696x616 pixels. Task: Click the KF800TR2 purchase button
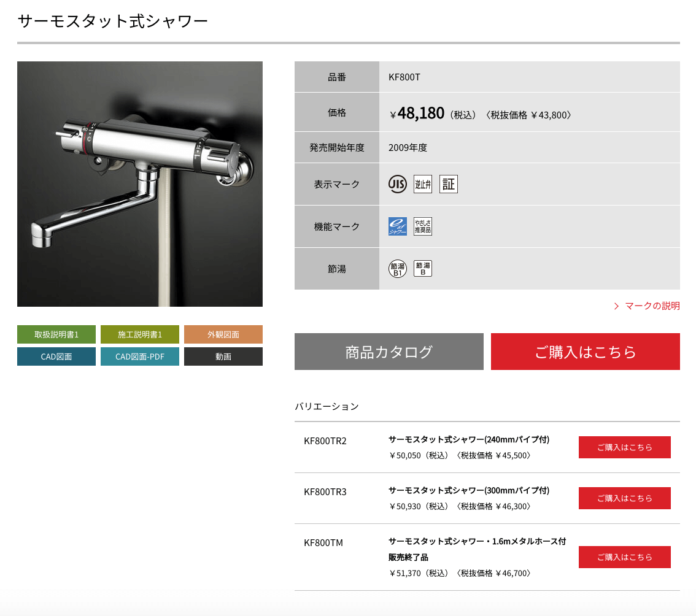pos(625,447)
